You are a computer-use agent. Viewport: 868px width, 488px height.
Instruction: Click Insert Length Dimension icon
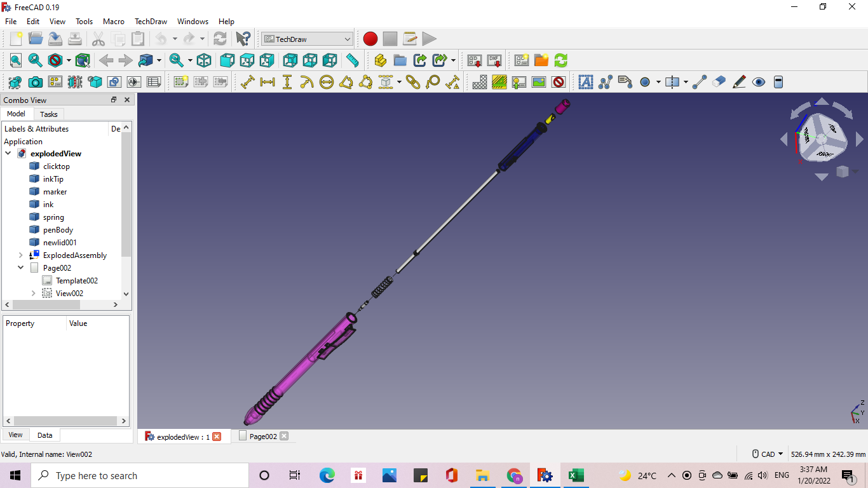(x=248, y=82)
